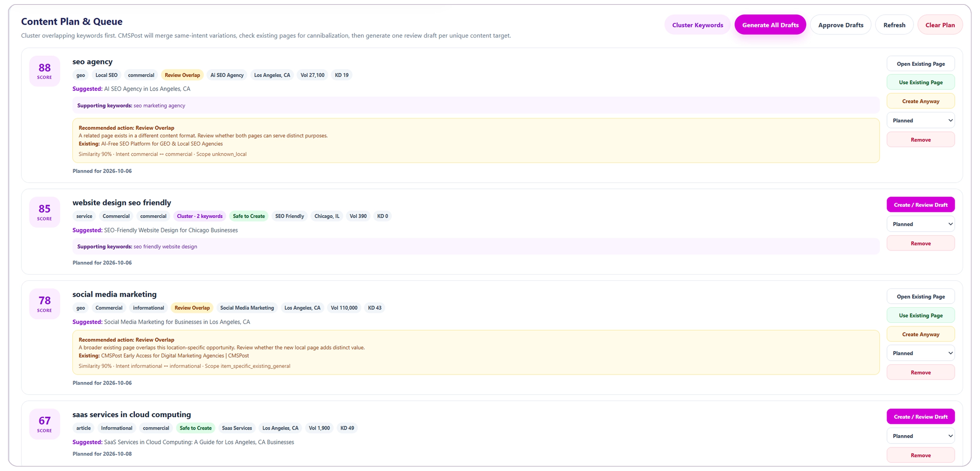Open Existing Page for seo agency
This screenshot has width=980, height=471.
921,64
